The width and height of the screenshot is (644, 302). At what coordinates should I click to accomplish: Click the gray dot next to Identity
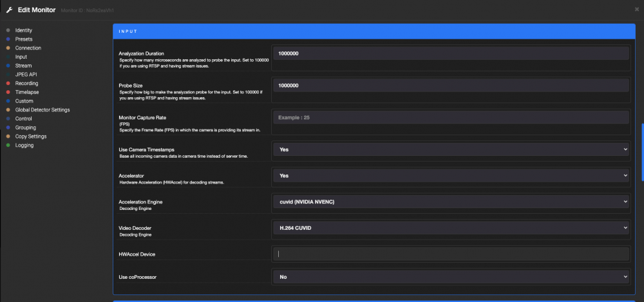click(x=8, y=30)
